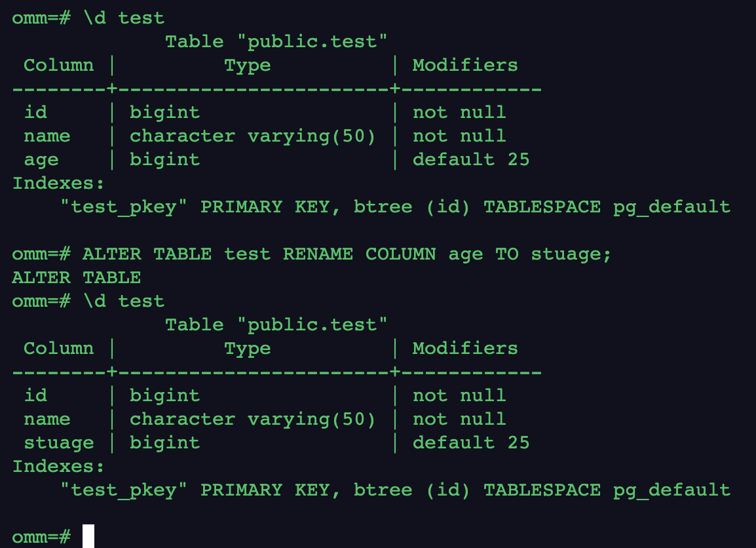
Task: Click the last 'omm=#' prompt text
Action: click(41, 537)
